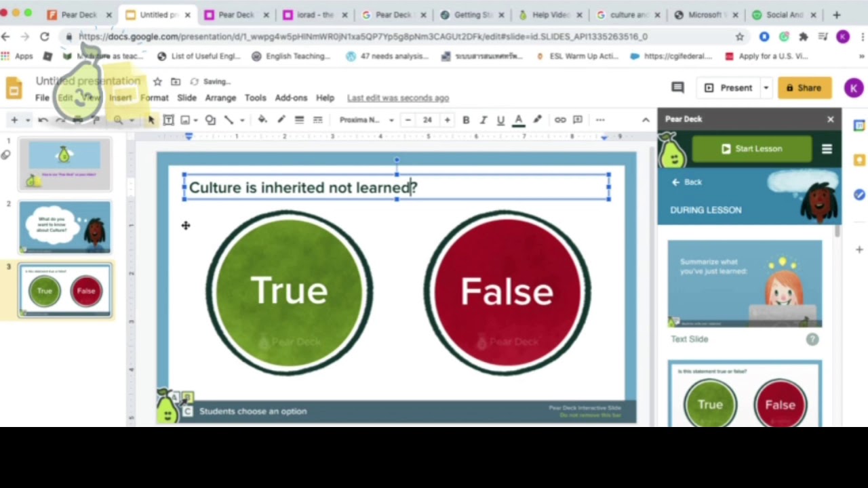Toggle Bold formatting
This screenshot has height=488, width=868.
click(466, 120)
